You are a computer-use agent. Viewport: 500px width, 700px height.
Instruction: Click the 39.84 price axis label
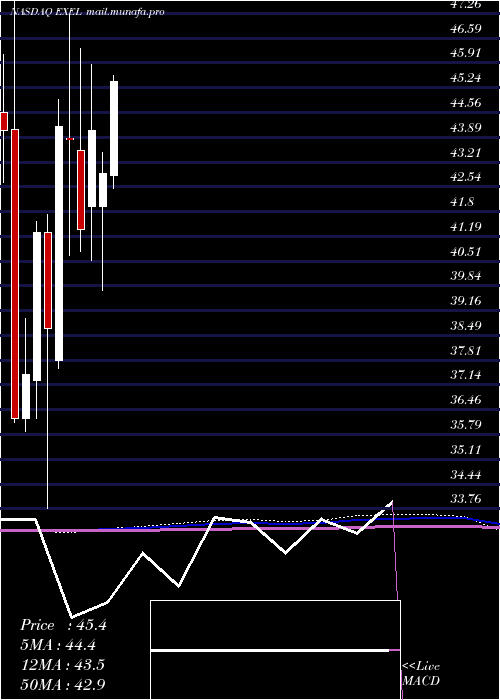click(466, 276)
